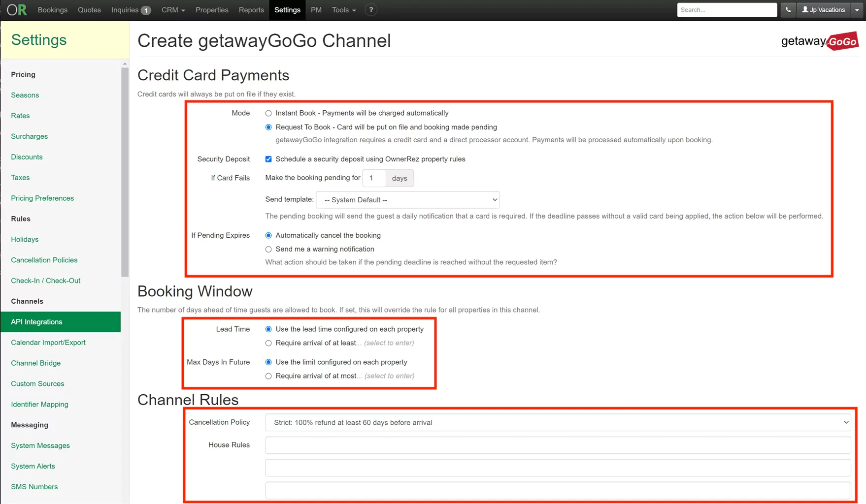Open the Send template dropdown
Screen dimensions: 866x504
point(408,200)
